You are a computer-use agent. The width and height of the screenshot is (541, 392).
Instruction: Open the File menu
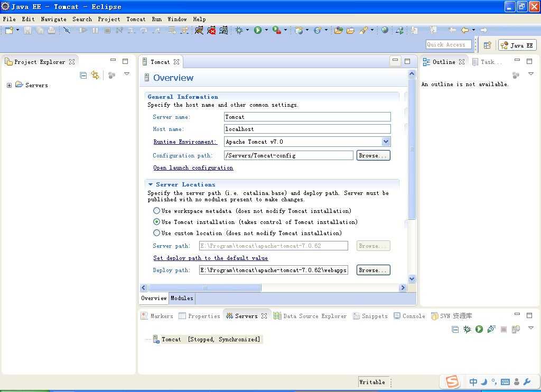click(x=10, y=19)
